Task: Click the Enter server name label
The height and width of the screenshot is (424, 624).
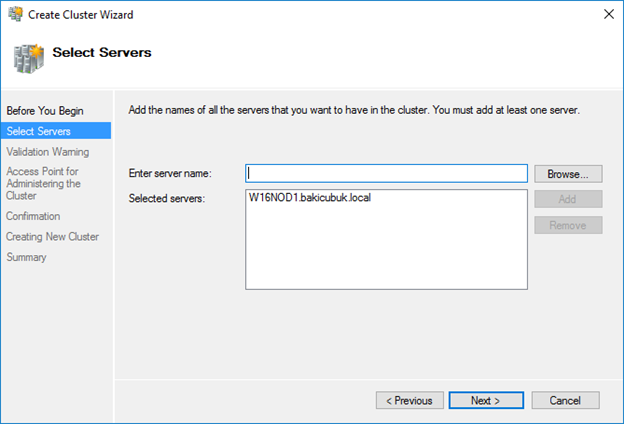Action: click(x=170, y=174)
